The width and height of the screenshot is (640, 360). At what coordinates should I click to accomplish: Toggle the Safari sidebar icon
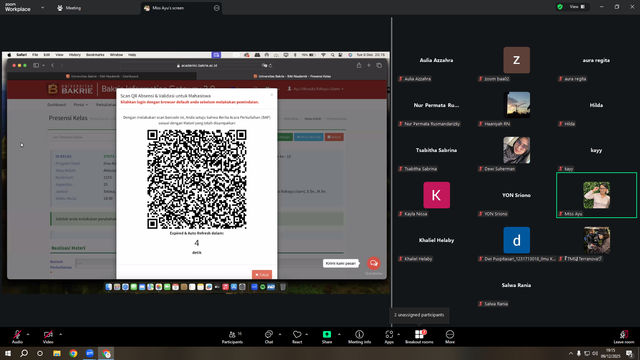36,65
